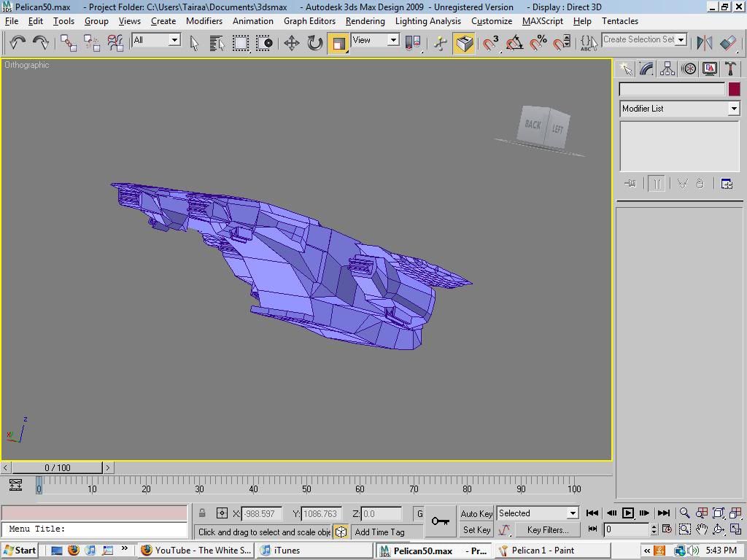
Task: Switch to the Create command panel tab
Action: 625,69
